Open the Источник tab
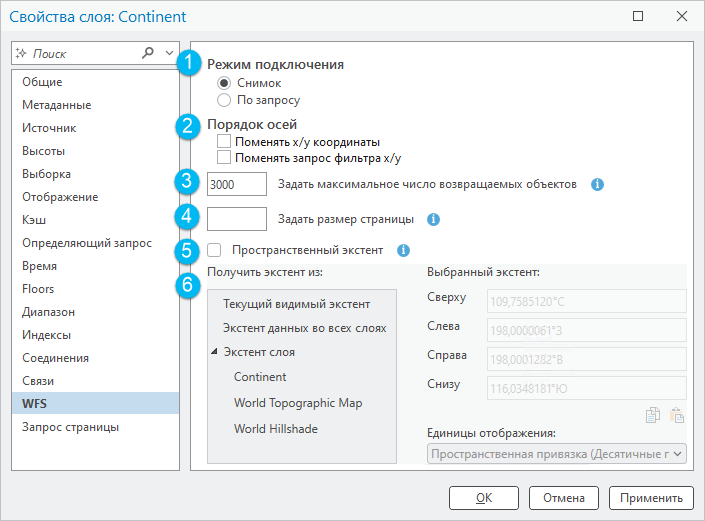Screen dimensions: 705x521 (49, 128)
